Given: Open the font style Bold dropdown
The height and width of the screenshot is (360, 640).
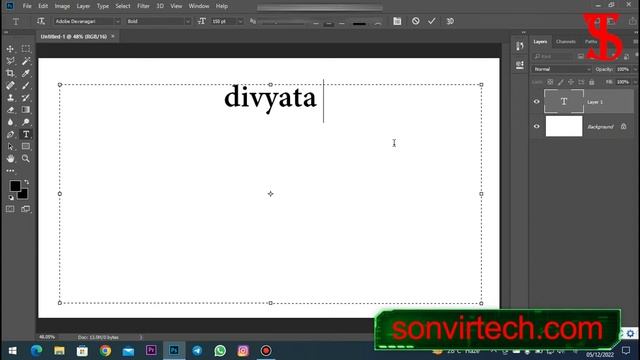Looking at the screenshot, I should click(188, 21).
